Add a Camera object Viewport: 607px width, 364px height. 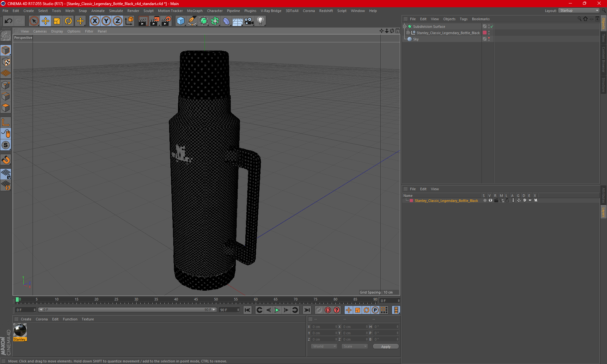(249, 21)
